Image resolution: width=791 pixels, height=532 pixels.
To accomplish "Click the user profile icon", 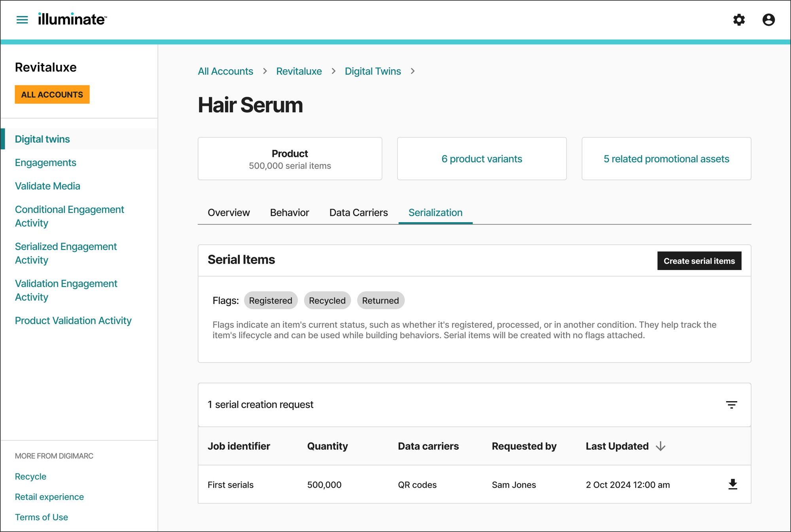I will pos(768,19).
